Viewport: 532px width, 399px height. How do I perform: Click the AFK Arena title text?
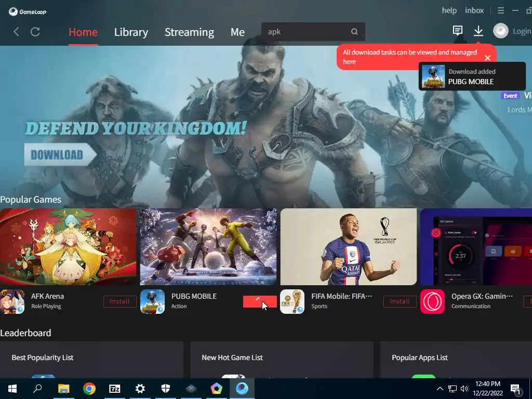(x=47, y=296)
